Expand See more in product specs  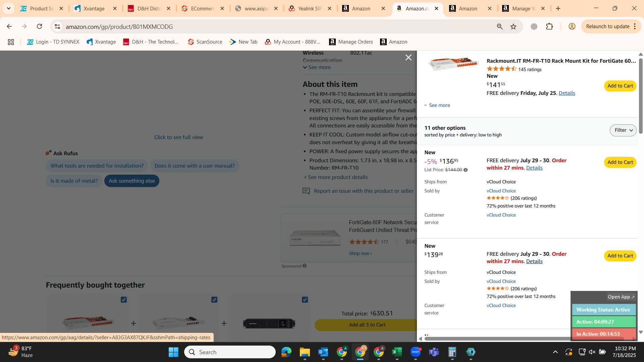[x=317, y=67]
